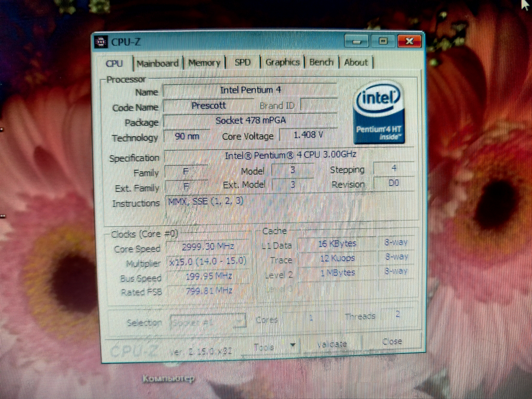Click the Specification field 'Intel Pentium 4 CPU 3.00GHz'
This screenshot has height=399, width=532.
tap(289, 155)
